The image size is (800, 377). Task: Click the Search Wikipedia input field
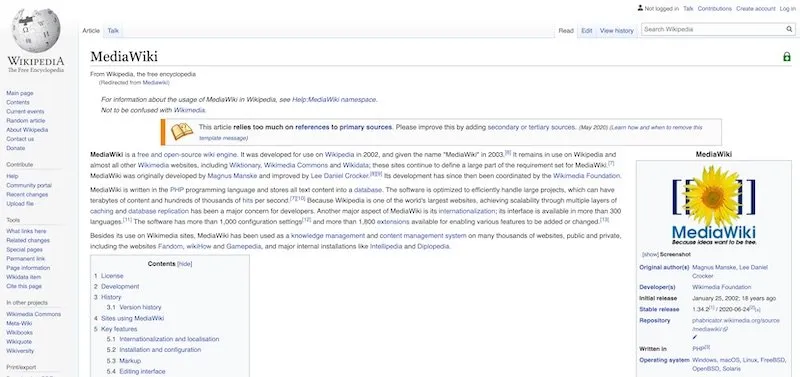[713, 30]
